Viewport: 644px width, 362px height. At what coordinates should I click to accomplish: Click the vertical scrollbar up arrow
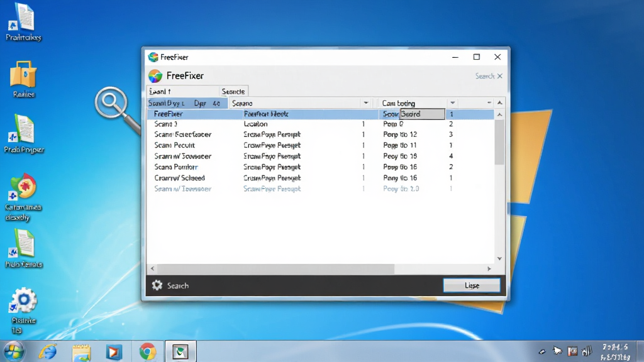coord(499,114)
